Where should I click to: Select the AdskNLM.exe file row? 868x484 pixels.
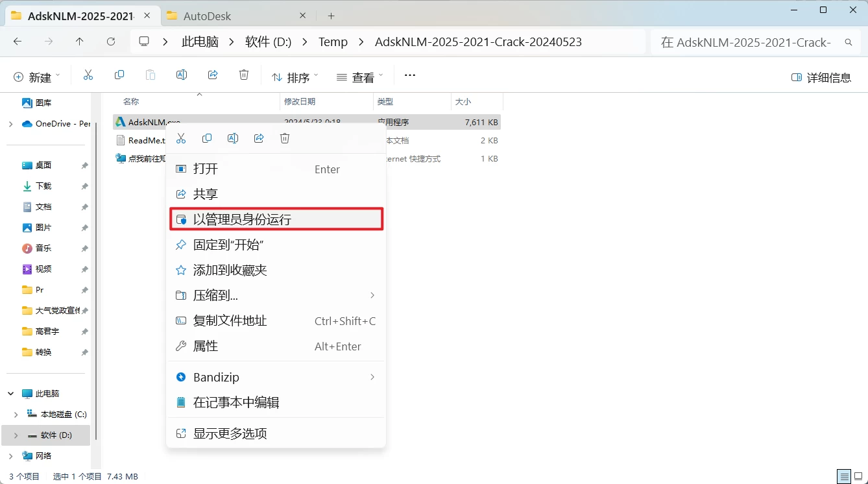306,122
